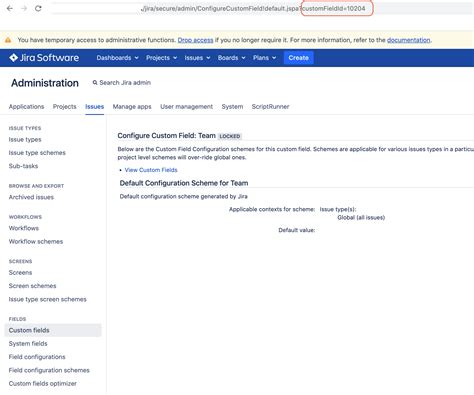Open the ScriptRunner tab

click(x=270, y=106)
